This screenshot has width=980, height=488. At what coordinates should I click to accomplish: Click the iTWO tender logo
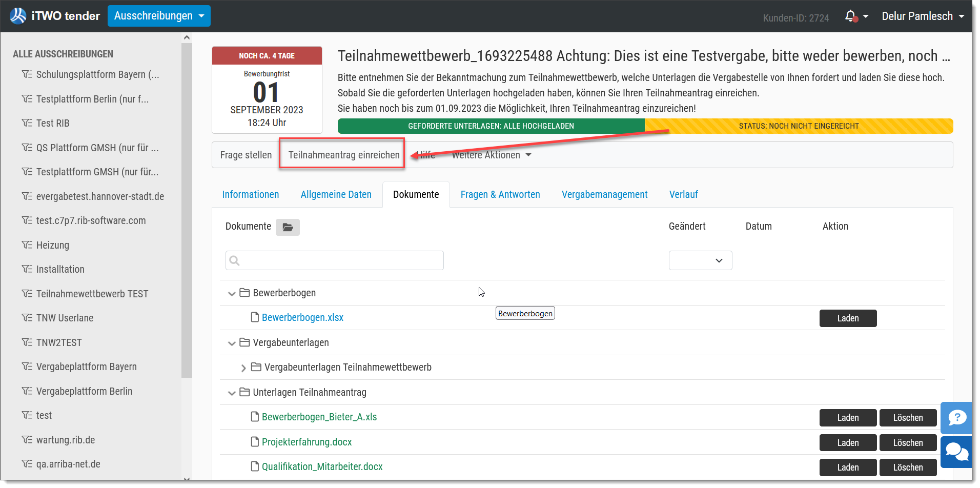pos(55,16)
